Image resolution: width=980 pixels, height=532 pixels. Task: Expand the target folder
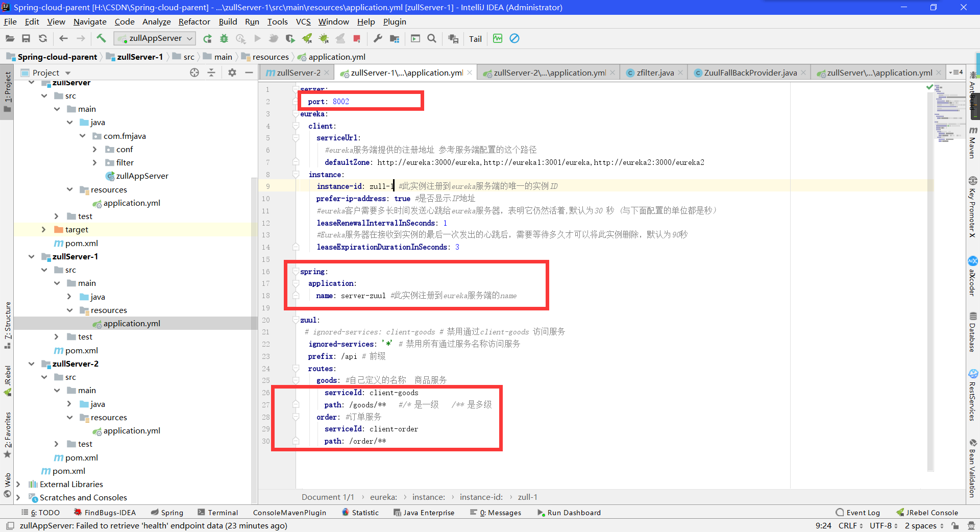click(43, 230)
